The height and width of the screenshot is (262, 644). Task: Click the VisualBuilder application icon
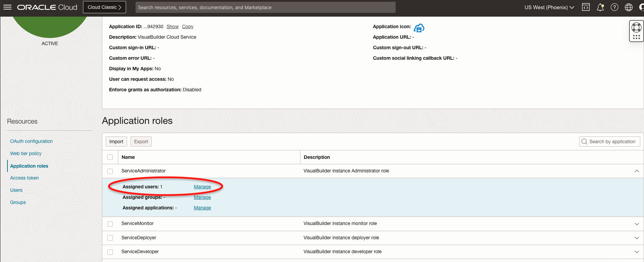click(419, 28)
